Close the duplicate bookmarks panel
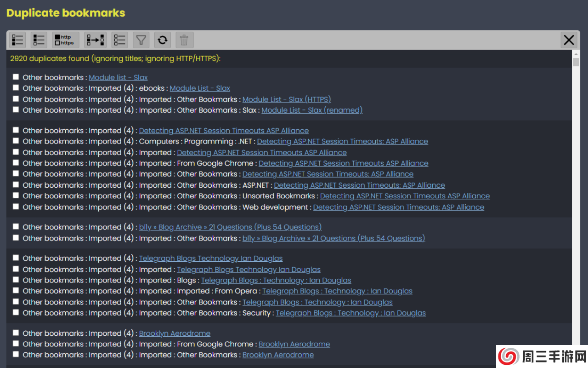The image size is (588, 368). [569, 40]
